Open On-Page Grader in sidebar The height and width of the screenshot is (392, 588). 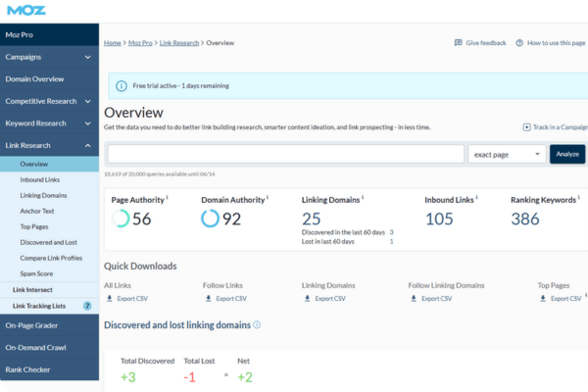[x=50, y=325]
